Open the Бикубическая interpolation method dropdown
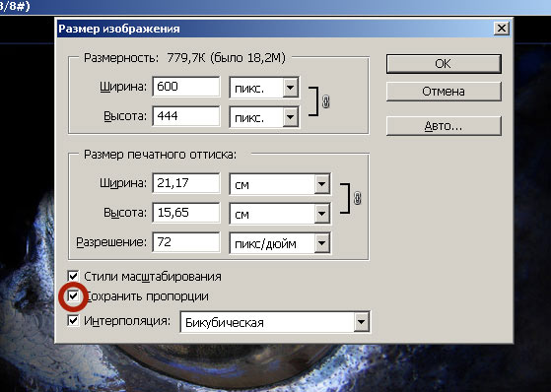Screen dimensions: 551x392 pos(275,322)
